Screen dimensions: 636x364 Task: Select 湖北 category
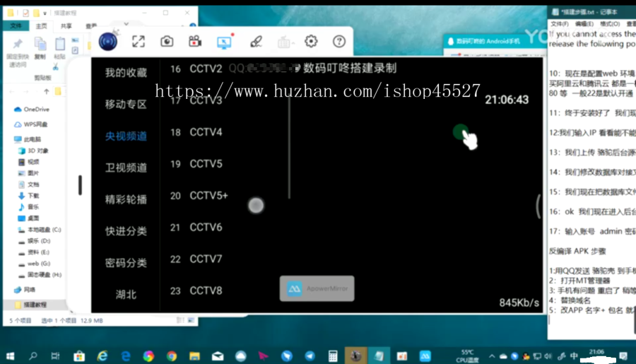coord(126,294)
